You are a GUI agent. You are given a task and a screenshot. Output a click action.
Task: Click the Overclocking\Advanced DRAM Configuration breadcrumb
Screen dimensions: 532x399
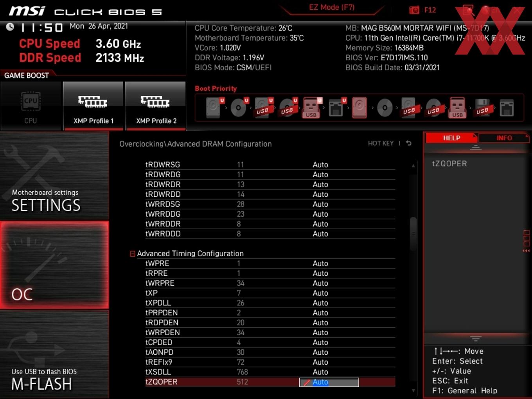(x=196, y=144)
